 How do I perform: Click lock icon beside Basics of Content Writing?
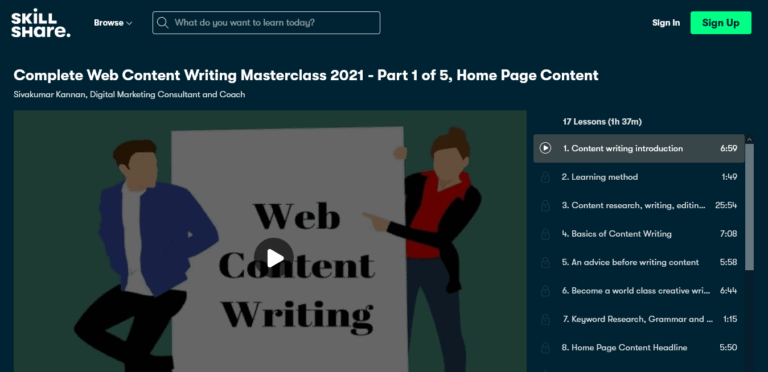click(545, 233)
